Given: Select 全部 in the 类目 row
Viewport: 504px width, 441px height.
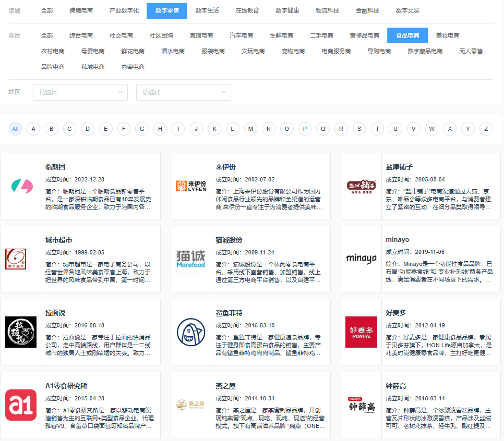Looking at the screenshot, I should tap(47, 35).
